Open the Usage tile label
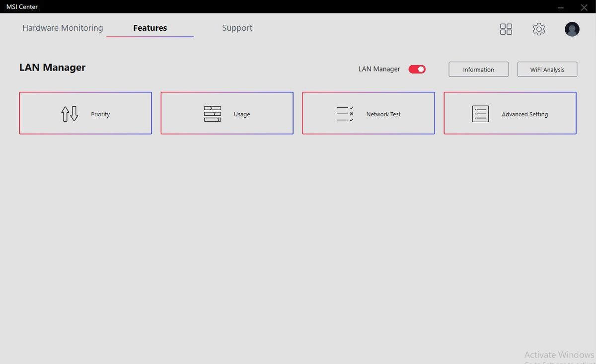 (242, 114)
